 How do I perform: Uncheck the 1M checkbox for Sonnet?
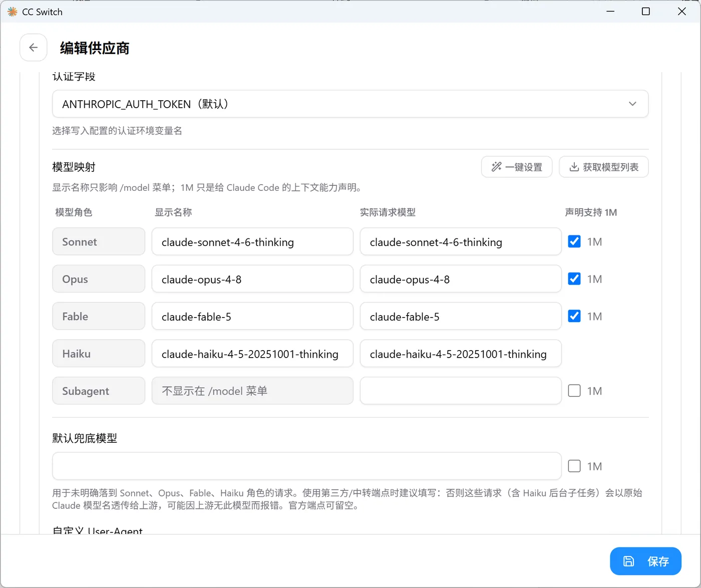574,241
